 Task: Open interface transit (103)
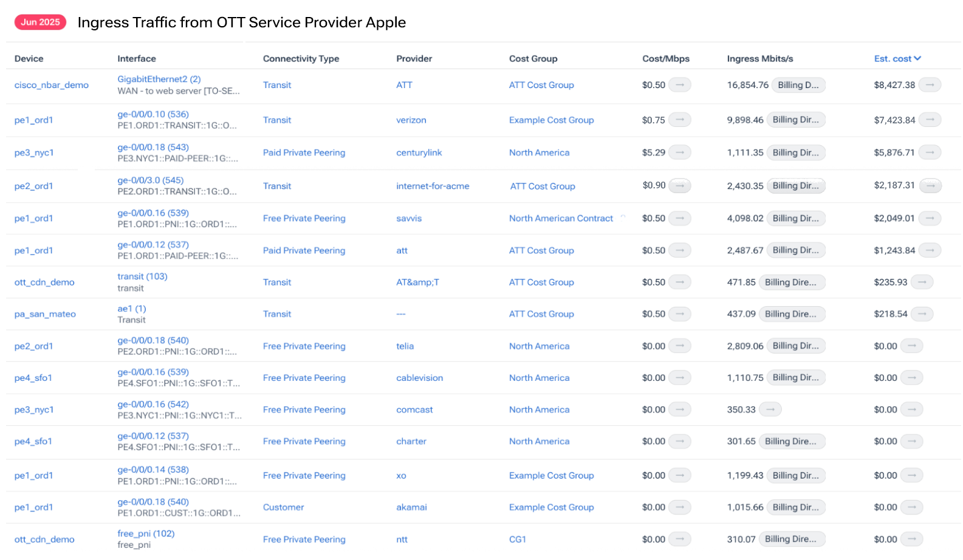click(x=142, y=276)
